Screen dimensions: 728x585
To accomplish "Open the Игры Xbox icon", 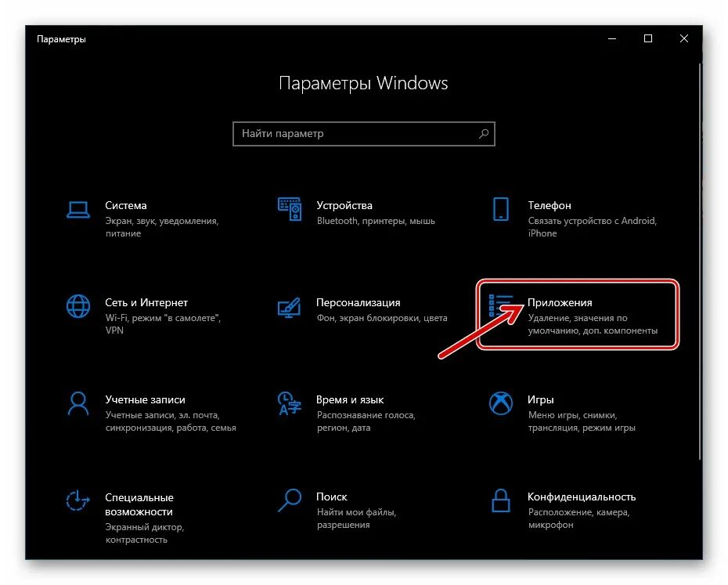I will click(500, 403).
